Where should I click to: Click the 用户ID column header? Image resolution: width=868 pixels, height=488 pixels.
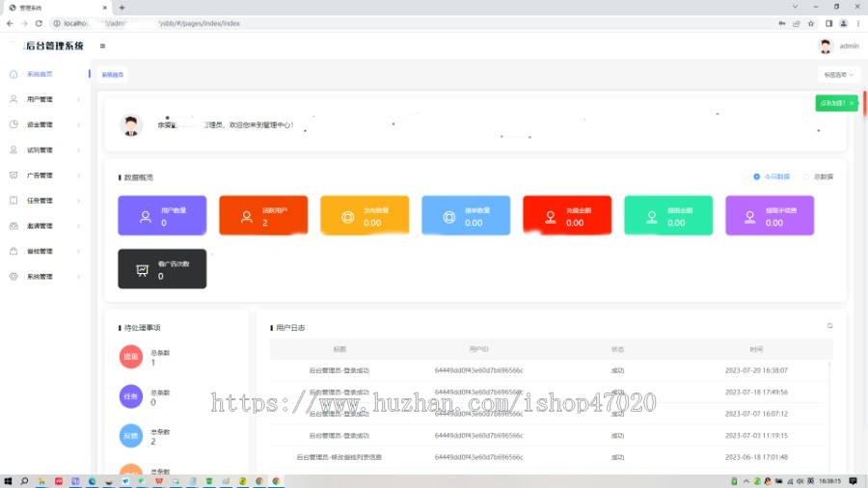(478, 349)
